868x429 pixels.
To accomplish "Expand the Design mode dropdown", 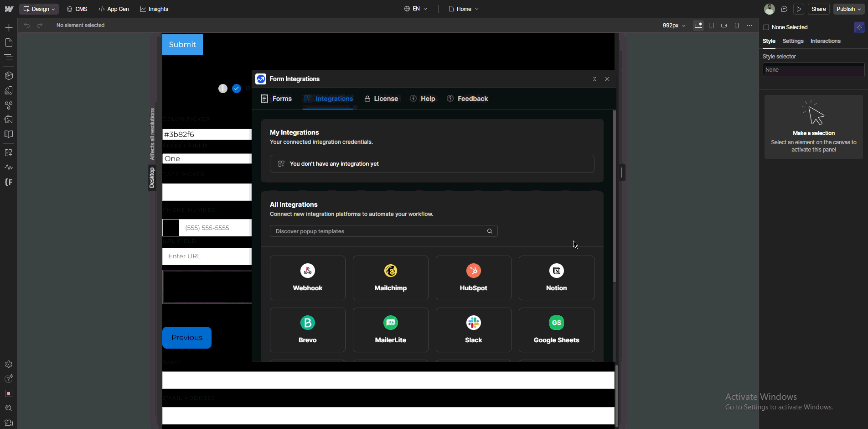I will click(x=39, y=9).
